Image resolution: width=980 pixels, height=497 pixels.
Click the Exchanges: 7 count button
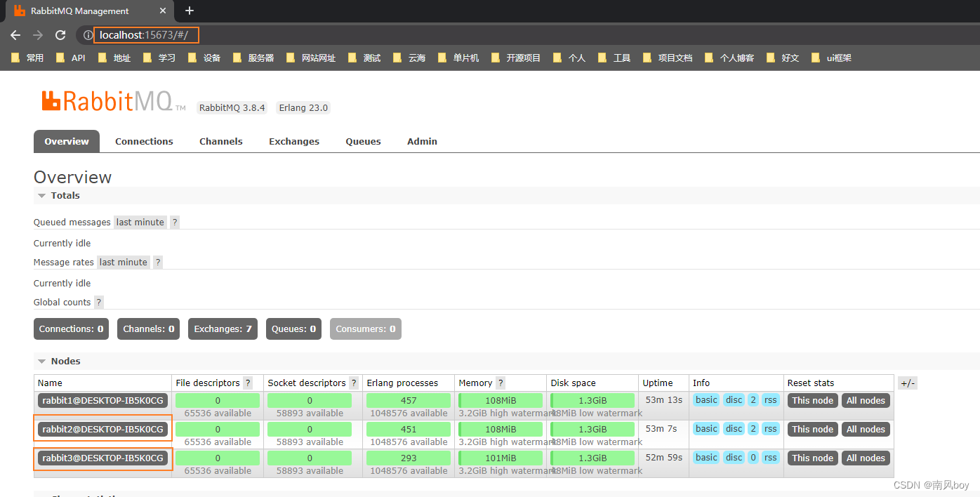[223, 329]
